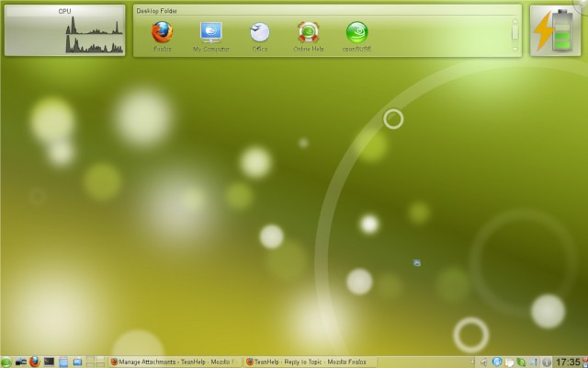Click the CPU monitor graph widget

[65, 31]
